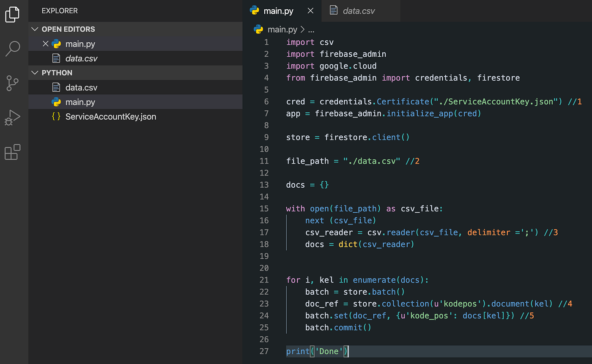Click line number 27 in the gutter

264,351
